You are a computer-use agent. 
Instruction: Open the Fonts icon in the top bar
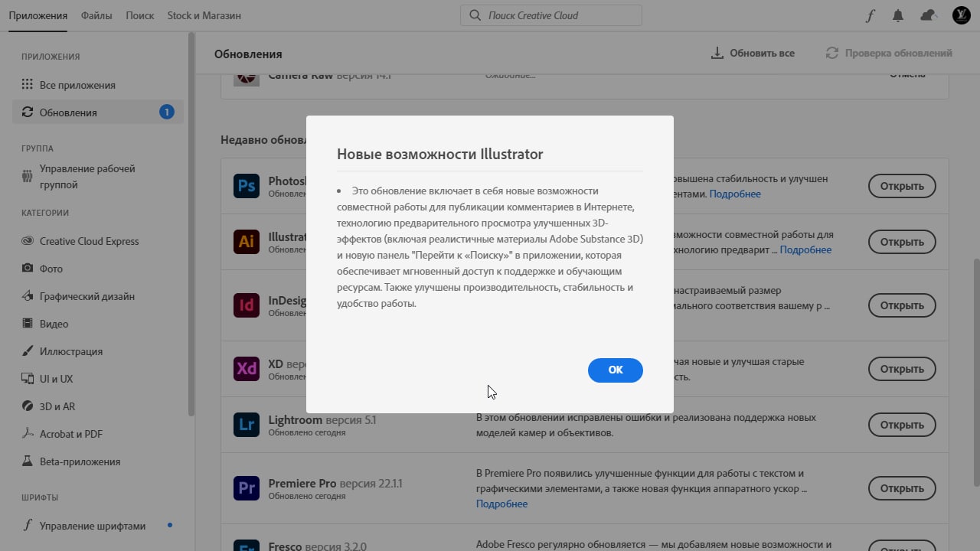point(870,15)
